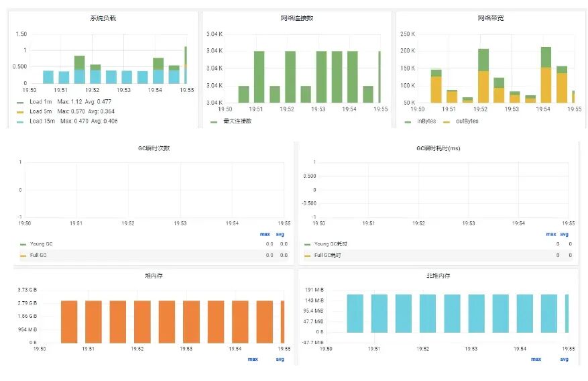
Task: Open the 堆内存 panel title menu
Action: pyautogui.click(x=154, y=276)
